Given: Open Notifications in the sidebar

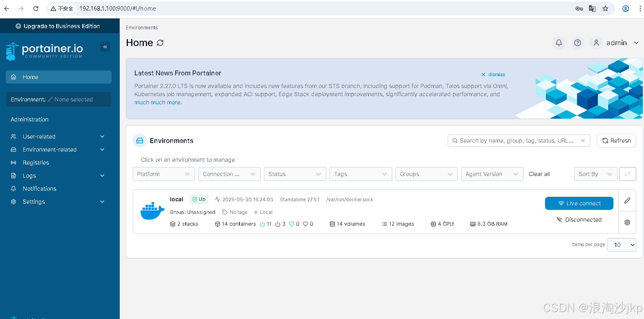Looking at the screenshot, I should [59, 189].
